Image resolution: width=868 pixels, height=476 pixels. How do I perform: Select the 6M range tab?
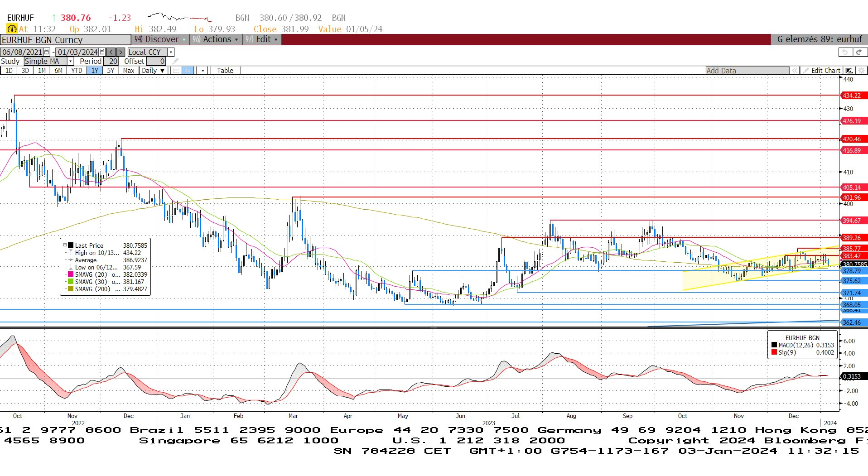[x=58, y=71]
